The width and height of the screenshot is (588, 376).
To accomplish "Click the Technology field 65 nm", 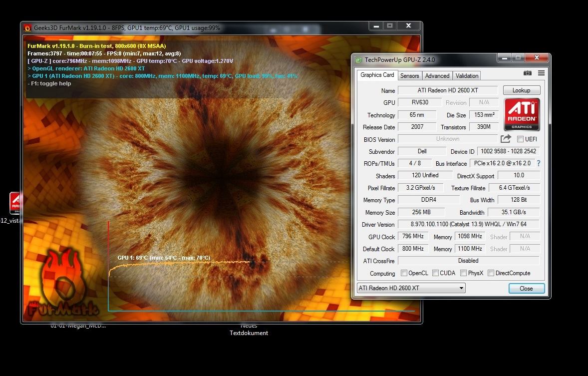I will (417, 115).
